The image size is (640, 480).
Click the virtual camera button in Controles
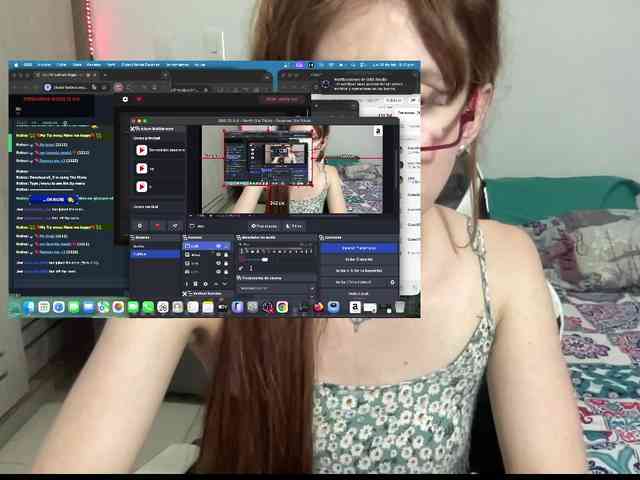[353, 282]
